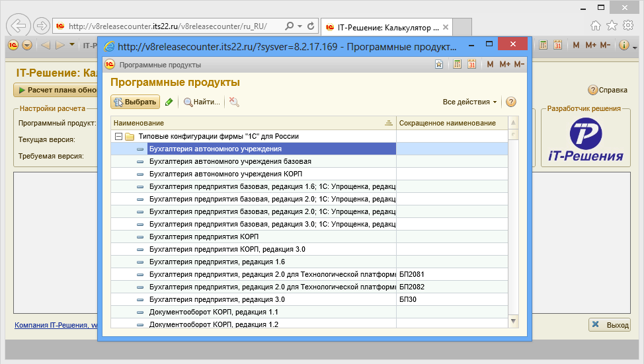Open the Все действия dropdown menu
644x364 pixels.
[470, 102]
